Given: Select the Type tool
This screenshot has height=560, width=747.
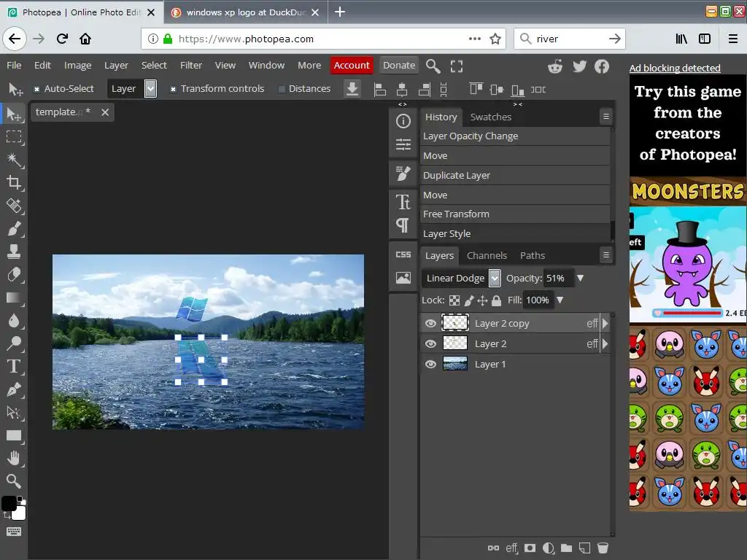Looking at the screenshot, I should [x=14, y=366].
